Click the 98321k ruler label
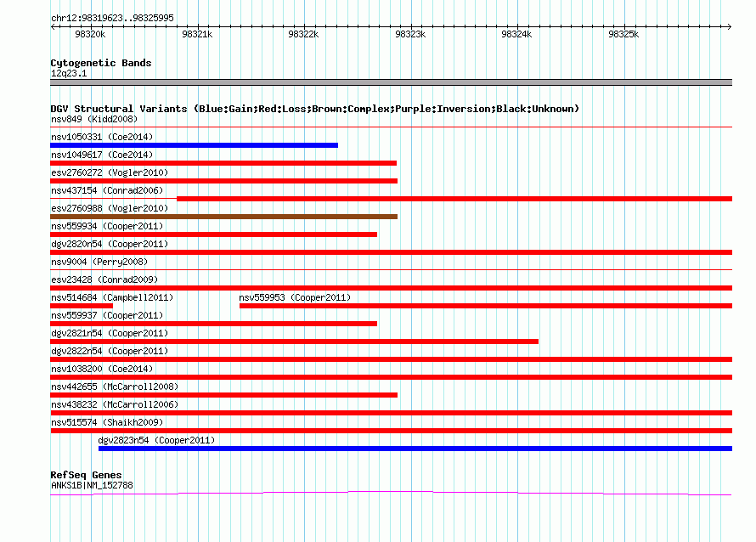The image size is (756, 542). click(197, 34)
